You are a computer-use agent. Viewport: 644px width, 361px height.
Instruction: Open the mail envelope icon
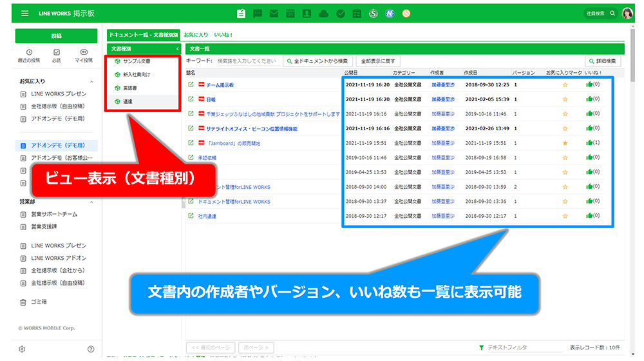point(274,14)
